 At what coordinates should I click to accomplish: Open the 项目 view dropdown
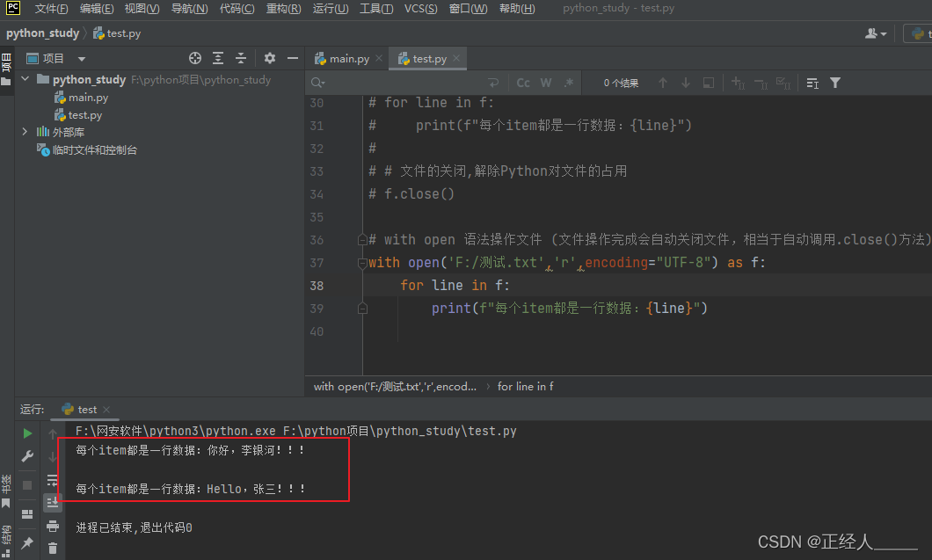pos(80,57)
